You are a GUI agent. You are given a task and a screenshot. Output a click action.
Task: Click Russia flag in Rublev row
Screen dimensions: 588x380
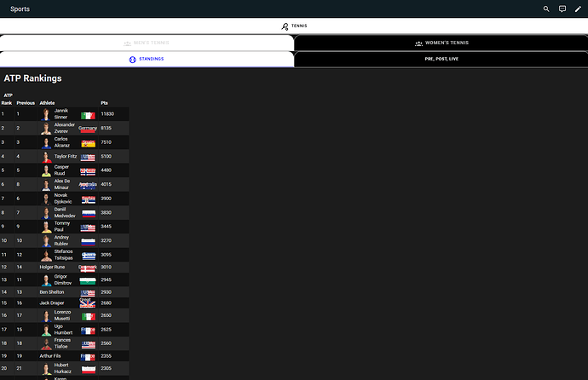pos(88,242)
